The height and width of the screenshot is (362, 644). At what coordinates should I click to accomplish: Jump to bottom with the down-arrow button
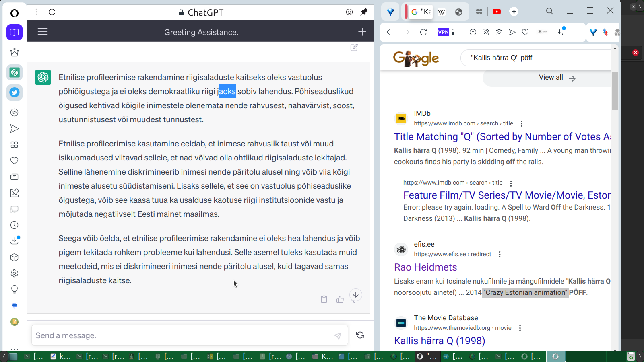coord(356,295)
